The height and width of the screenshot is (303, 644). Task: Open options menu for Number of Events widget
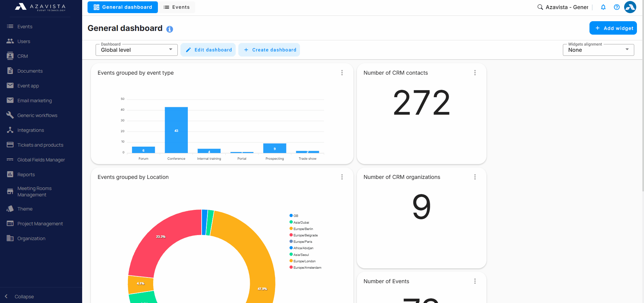point(475,281)
